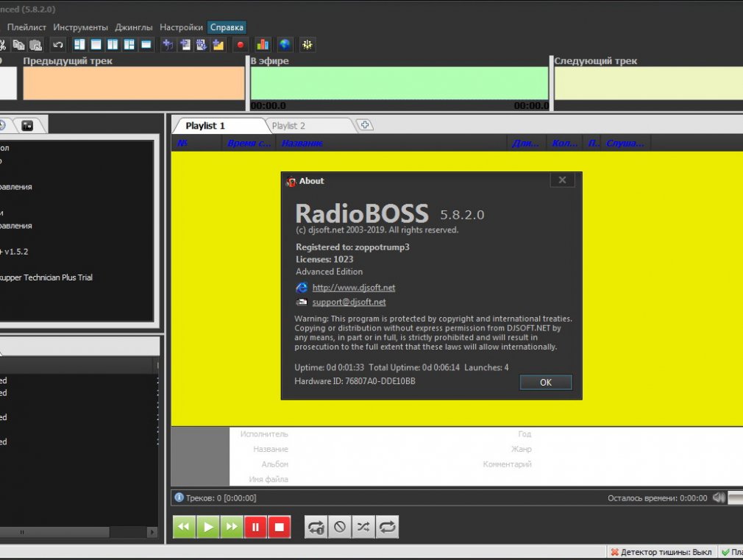
Task: Select the fourth window layout icon
Action: (x=129, y=45)
